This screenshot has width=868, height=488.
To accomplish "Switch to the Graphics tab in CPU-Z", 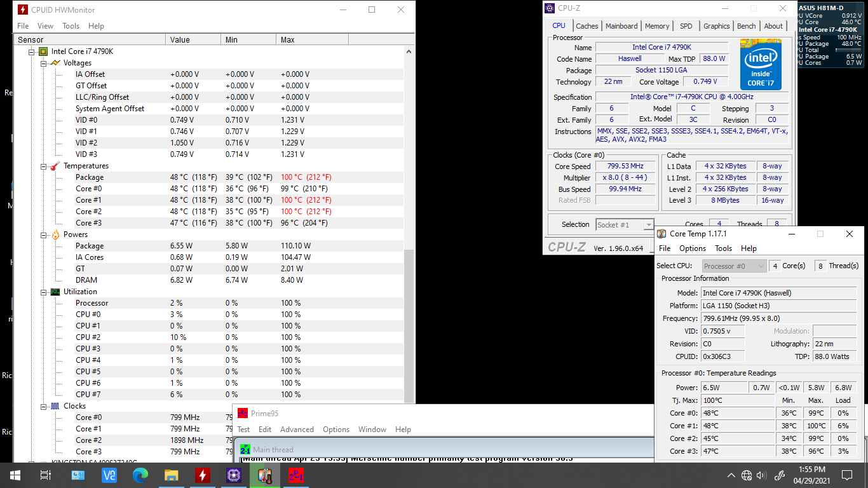I will pyautogui.click(x=716, y=26).
